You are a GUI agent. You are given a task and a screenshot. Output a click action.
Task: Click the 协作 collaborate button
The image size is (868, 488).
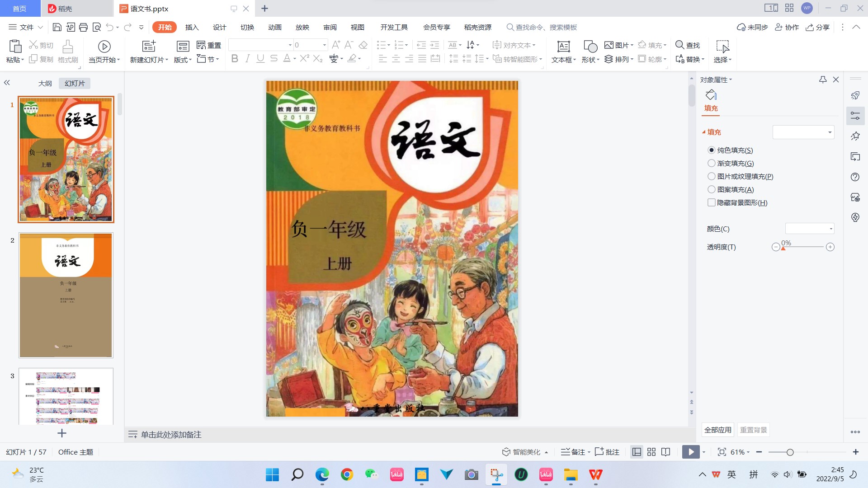pyautogui.click(x=787, y=27)
